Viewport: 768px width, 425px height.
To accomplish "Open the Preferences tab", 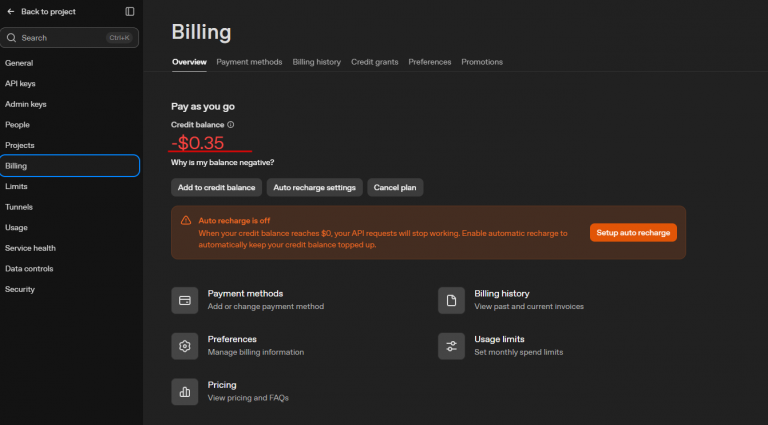I will coord(430,62).
